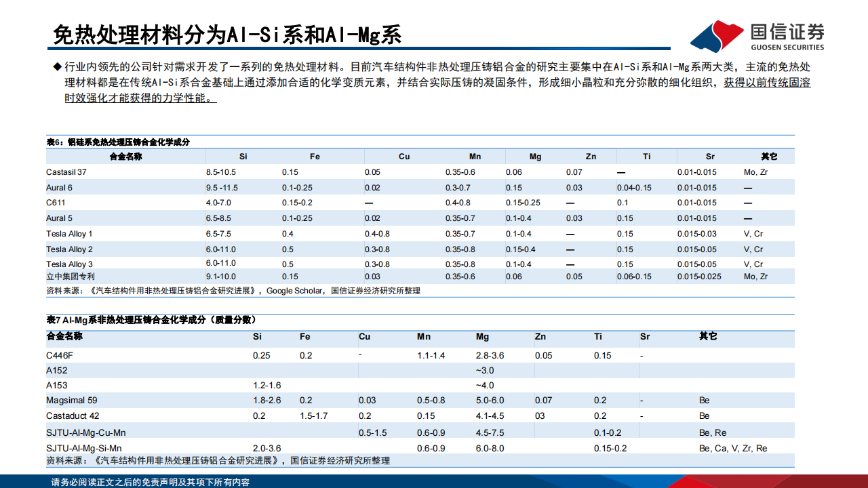The width and height of the screenshot is (868, 488).
Task: Select the 立中集团专利 row label
Action: [x=71, y=277]
